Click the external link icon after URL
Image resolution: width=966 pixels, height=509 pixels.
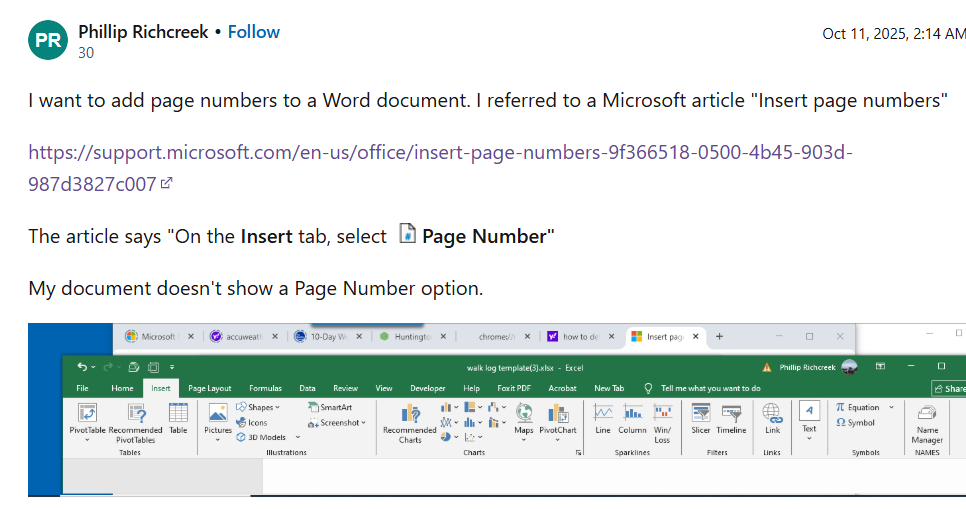pyautogui.click(x=166, y=183)
